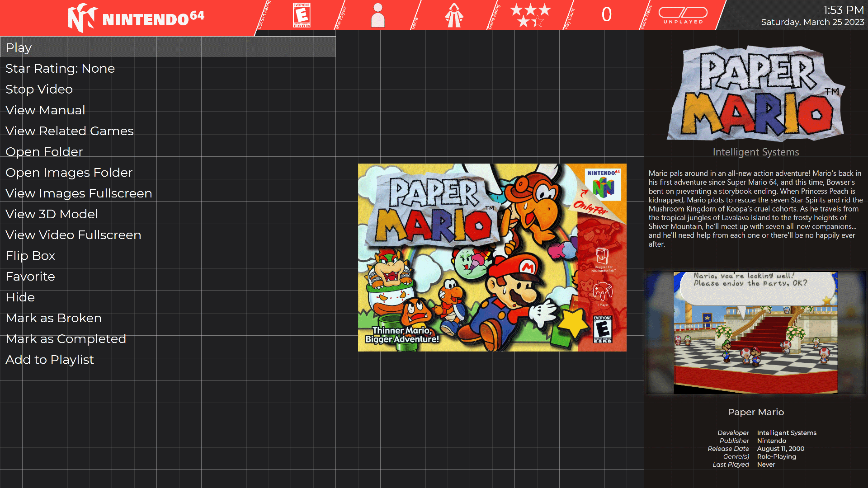This screenshot has height=488, width=868.
Task: Mark game as Favorite
Action: [x=168, y=276]
